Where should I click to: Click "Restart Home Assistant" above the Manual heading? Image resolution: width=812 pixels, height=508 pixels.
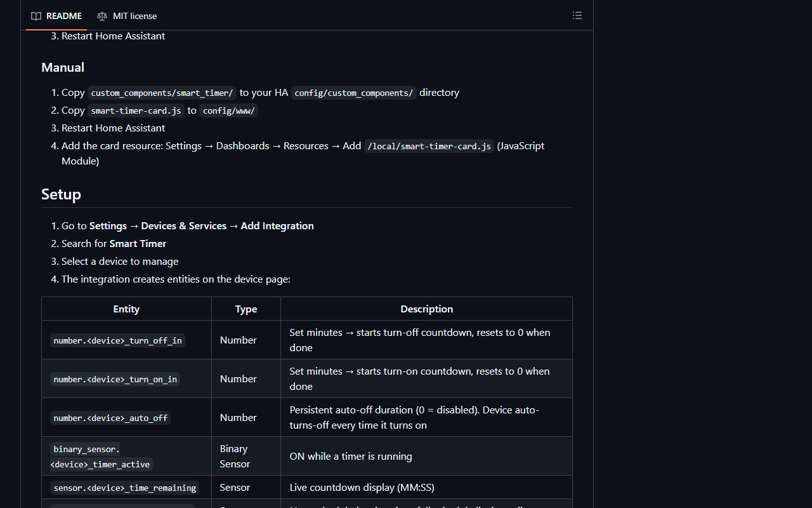tap(113, 36)
